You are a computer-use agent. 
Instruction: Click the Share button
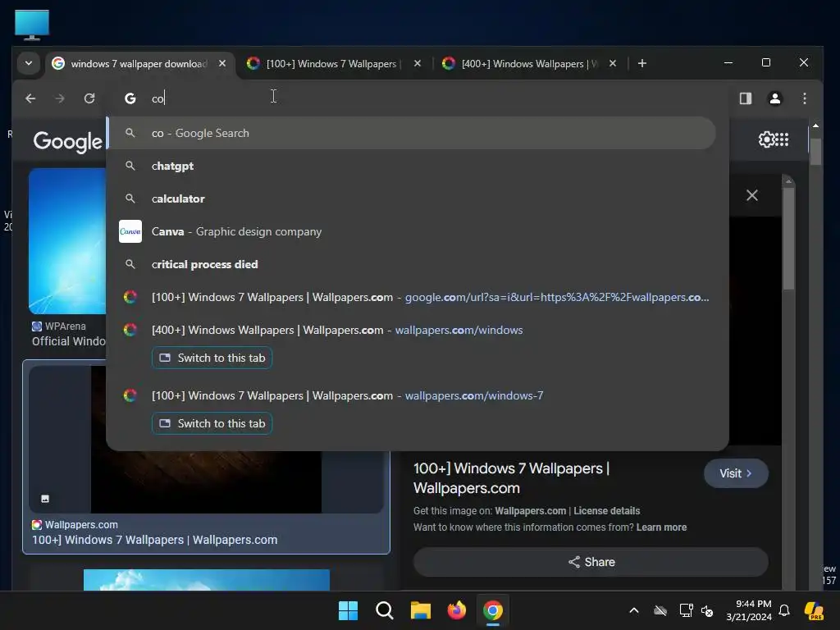click(x=591, y=562)
